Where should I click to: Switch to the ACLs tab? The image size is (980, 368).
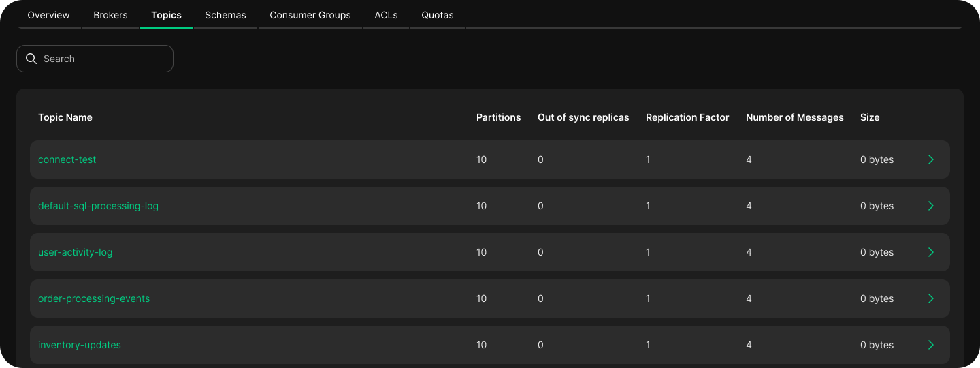pos(386,15)
